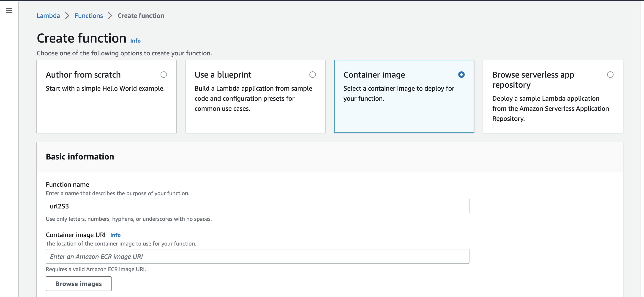This screenshot has width=644, height=297.
Task: Select Browse serverless app repository radio
Action: pos(610,75)
